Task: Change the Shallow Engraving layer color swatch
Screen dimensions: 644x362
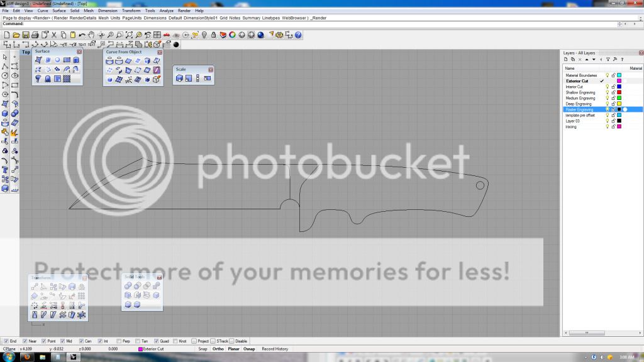Action: pyautogui.click(x=619, y=92)
